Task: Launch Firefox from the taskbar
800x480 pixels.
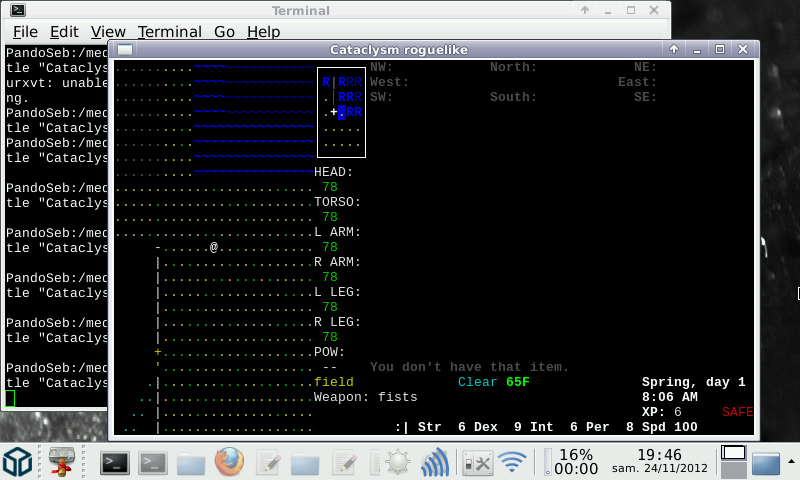Action: [229, 462]
